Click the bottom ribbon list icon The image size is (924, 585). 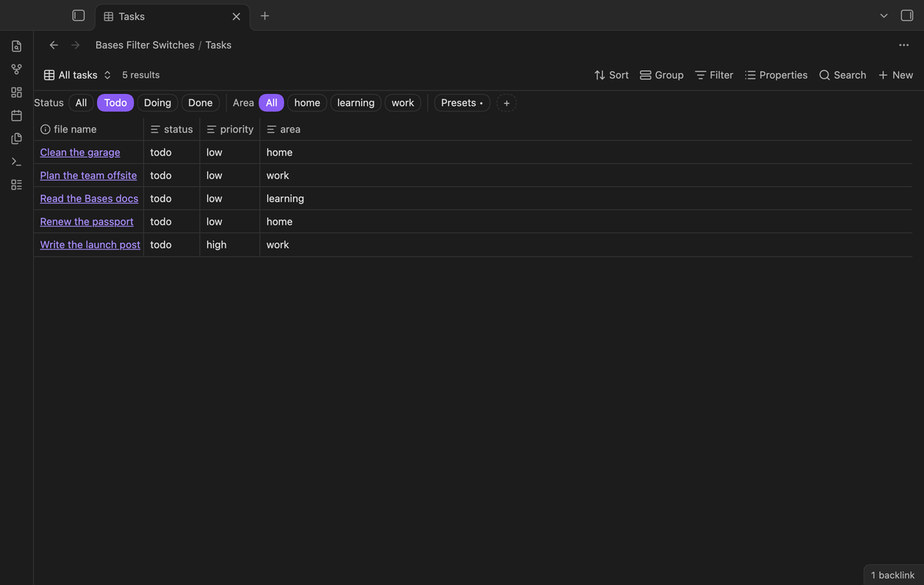tap(16, 185)
